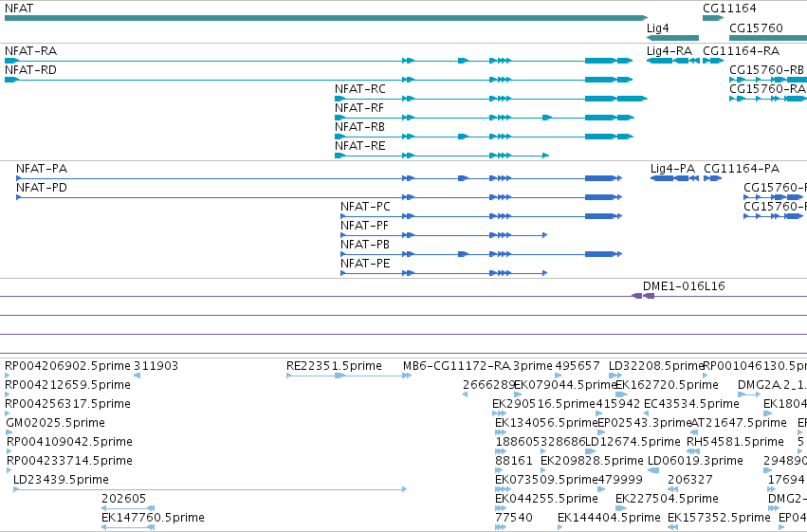
Task: Select RP004206902.5prime EST label
Action: tap(67, 366)
